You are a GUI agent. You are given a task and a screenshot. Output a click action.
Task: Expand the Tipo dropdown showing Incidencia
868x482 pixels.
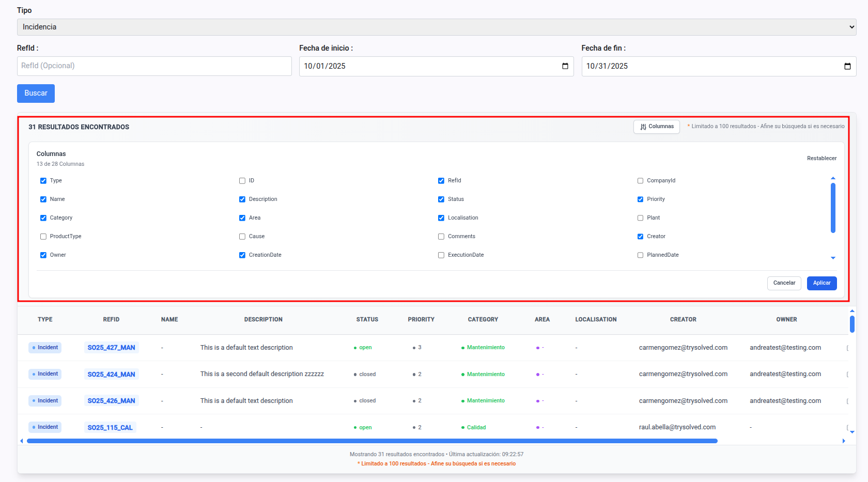pos(436,27)
